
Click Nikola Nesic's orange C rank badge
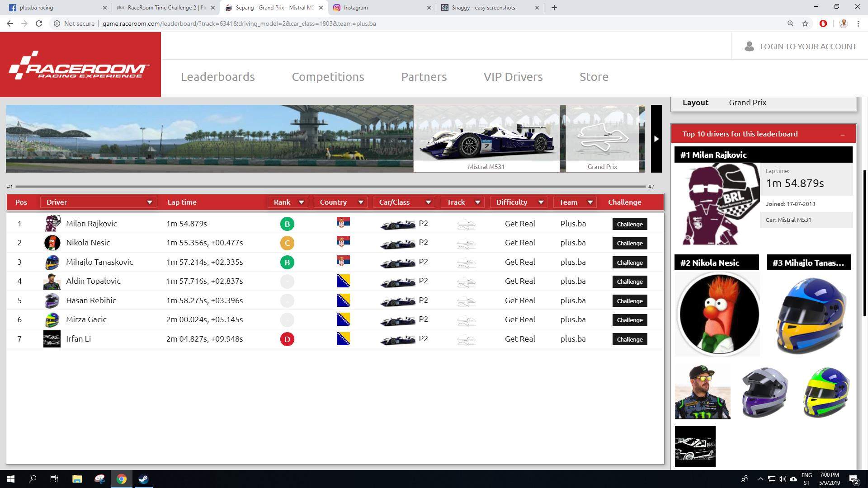(x=287, y=243)
